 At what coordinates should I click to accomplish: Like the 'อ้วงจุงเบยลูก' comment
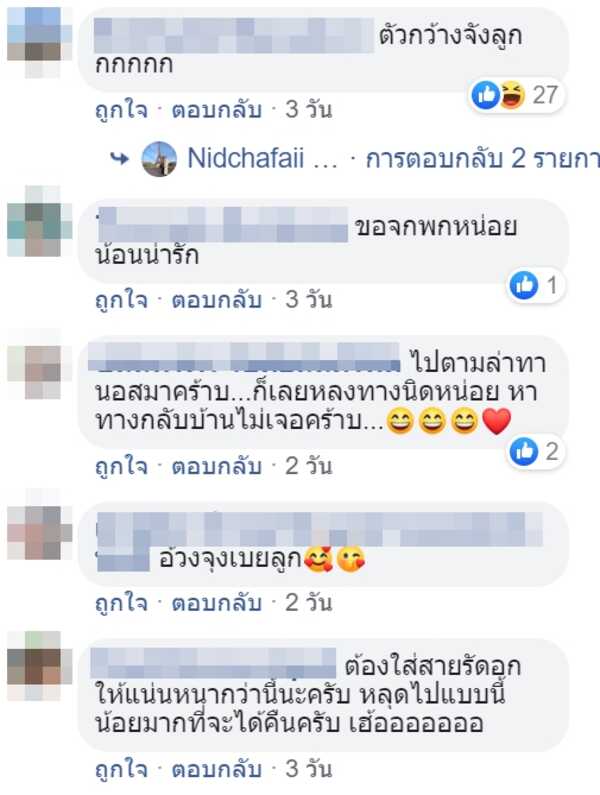coord(121,603)
